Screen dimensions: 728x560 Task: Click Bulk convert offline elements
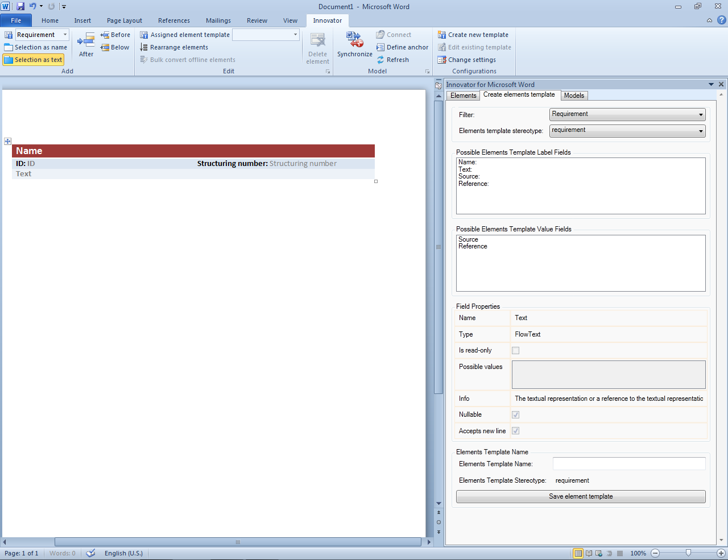[188, 60]
